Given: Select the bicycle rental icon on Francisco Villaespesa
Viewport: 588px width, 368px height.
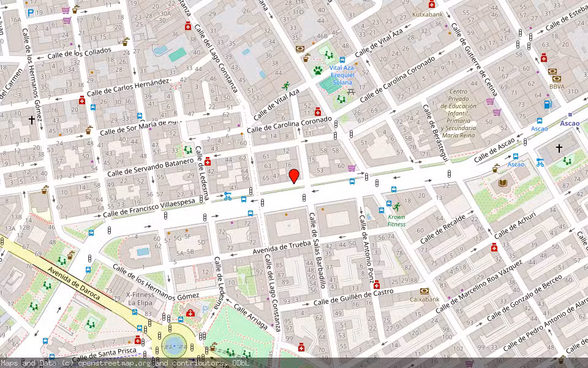Looking at the screenshot, I should 228,196.
